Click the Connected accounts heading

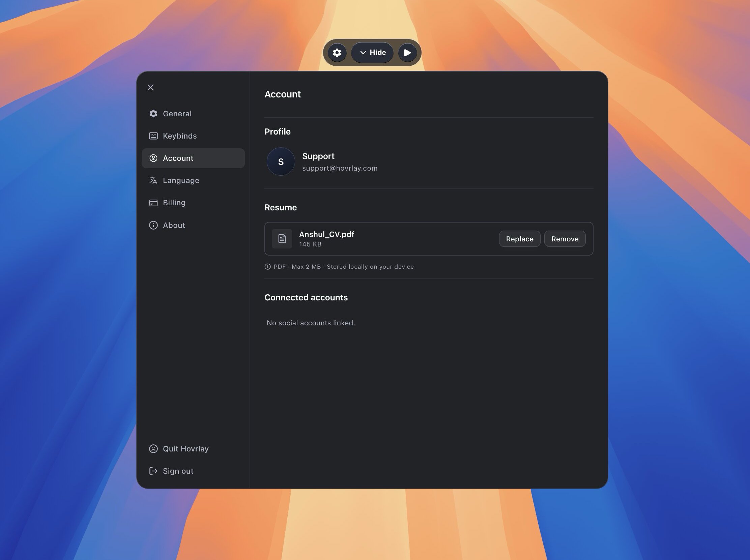click(x=306, y=297)
